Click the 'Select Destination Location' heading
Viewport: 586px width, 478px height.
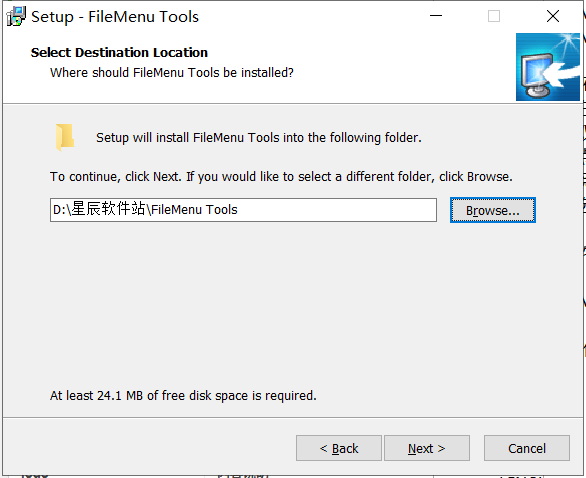pos(119,53)
